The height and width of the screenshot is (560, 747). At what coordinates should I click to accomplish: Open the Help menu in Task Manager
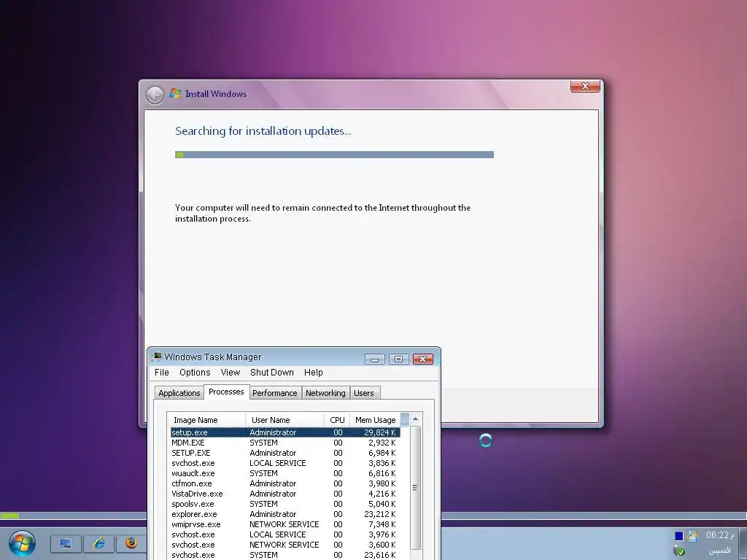tap(314, 373)
